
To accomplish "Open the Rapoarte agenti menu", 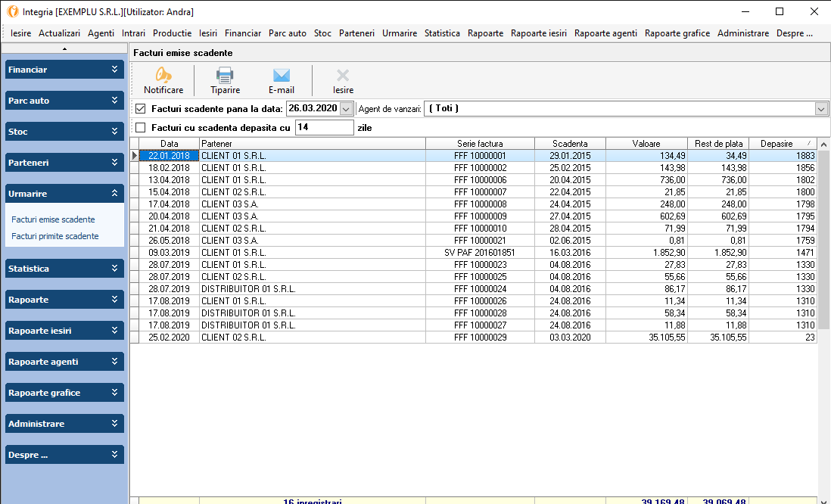I will (x=605, y=33).
